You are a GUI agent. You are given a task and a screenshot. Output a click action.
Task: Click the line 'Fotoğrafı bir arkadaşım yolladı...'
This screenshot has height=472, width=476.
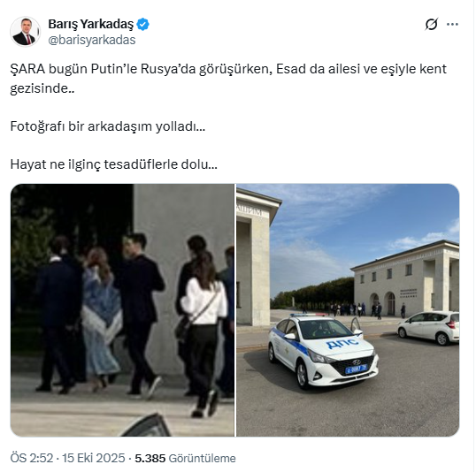(x=108, y=126)
